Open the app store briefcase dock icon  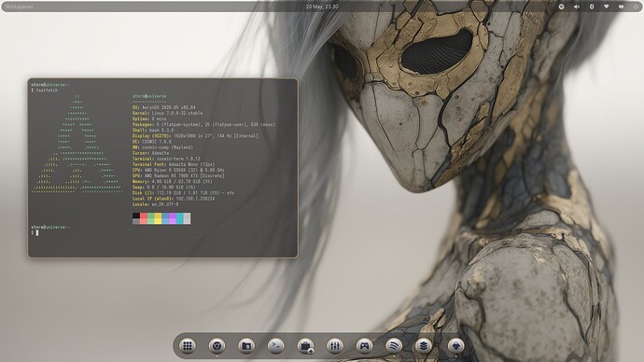tap(305, 346)
